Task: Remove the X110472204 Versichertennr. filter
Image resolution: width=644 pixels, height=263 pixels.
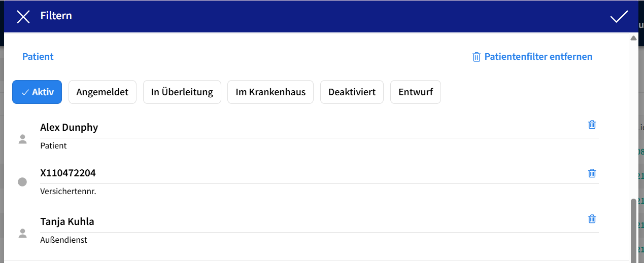Action: (592, 173)
